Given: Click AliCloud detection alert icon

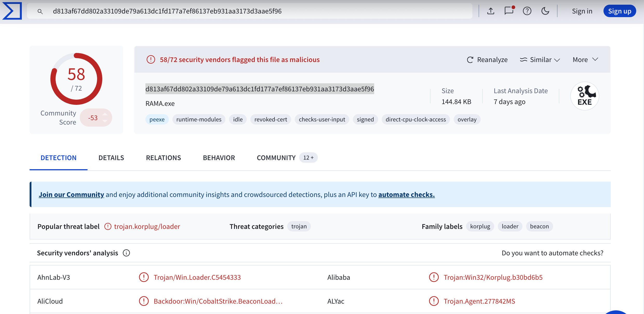Looking at the screenshot, I should 144,301.
